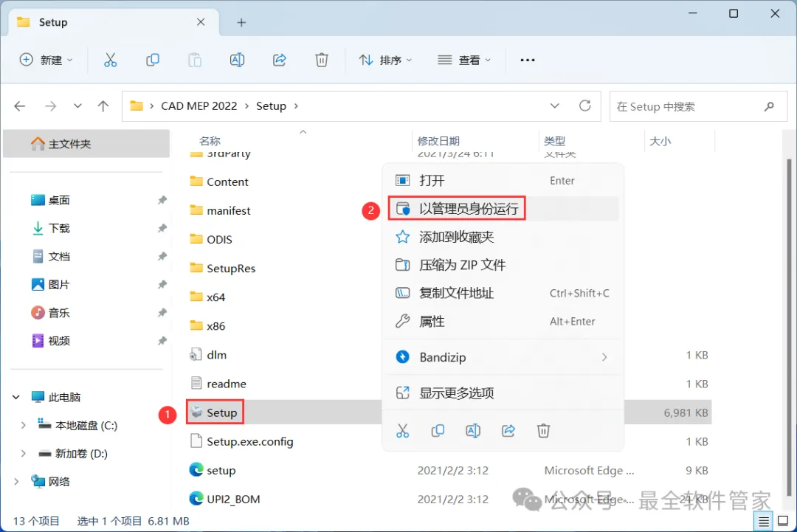Open the 新建 dropdown menu
The image size is (797, 532).
[x=46, y=60]
